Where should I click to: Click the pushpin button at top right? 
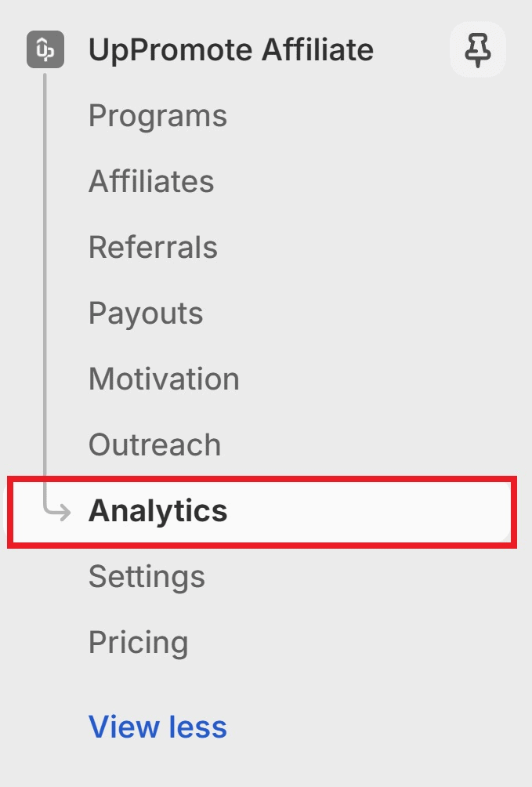[x=478, y=49]
